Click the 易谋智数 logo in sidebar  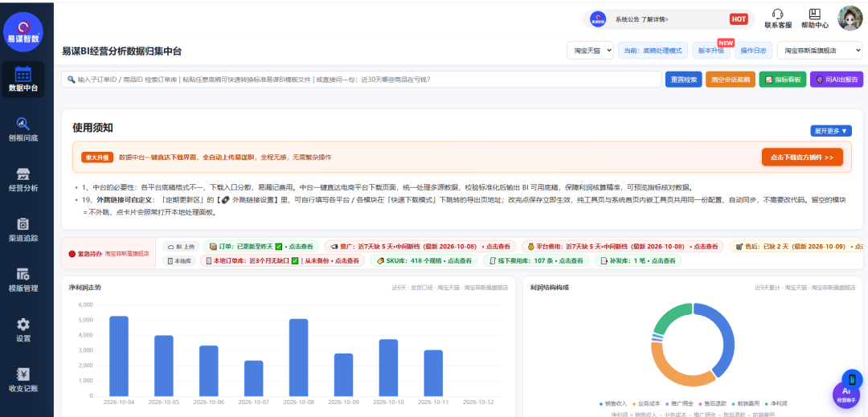click(23, 32)
